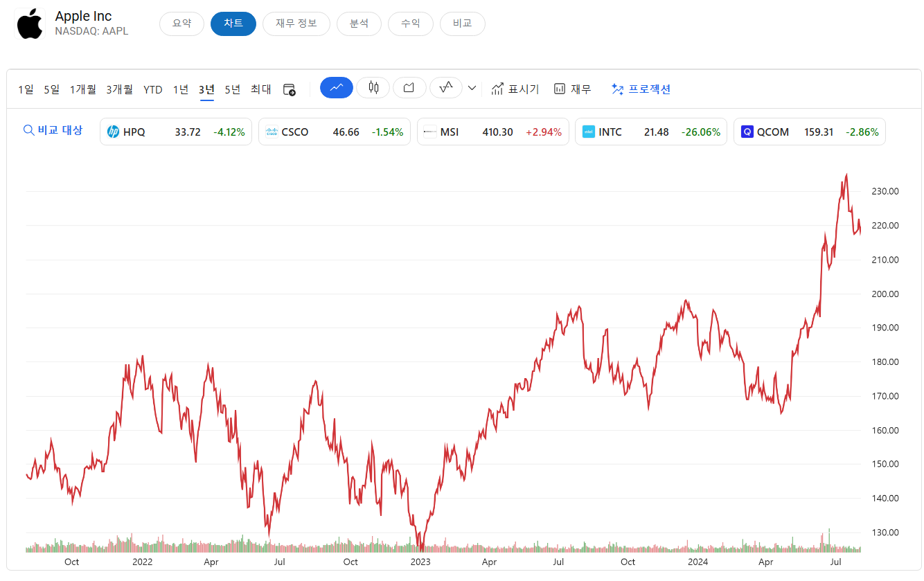Viewport: 924px width, 581px height.
Task: Add QCOM comparison chip
Action: [810, 132]
